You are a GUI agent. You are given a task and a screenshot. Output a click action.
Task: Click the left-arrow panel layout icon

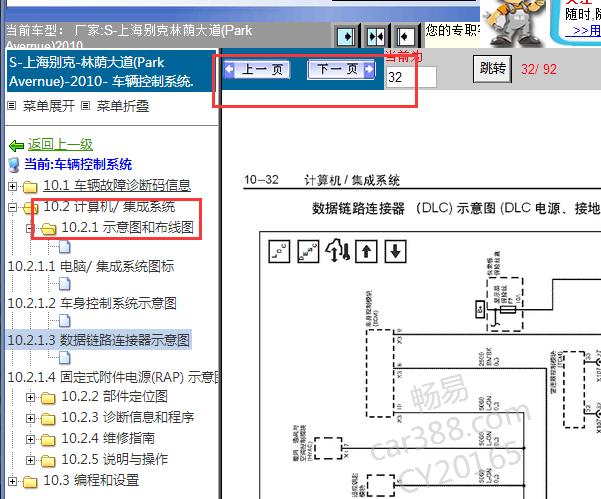(x=405, y=37)
